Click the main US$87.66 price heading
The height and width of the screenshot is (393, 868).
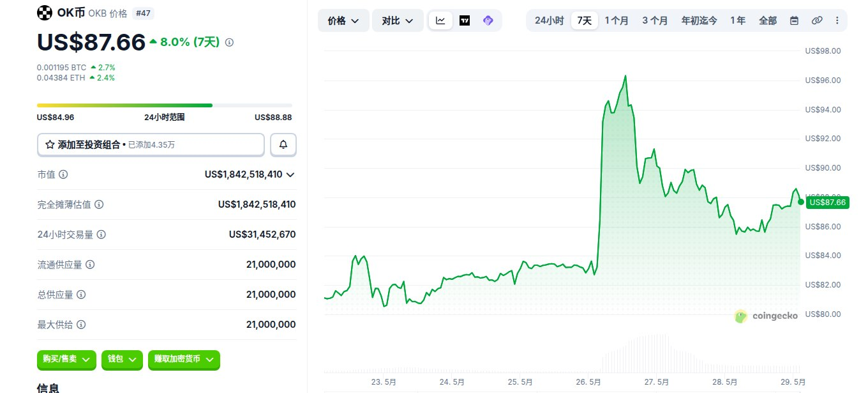(x=91, y=42)
